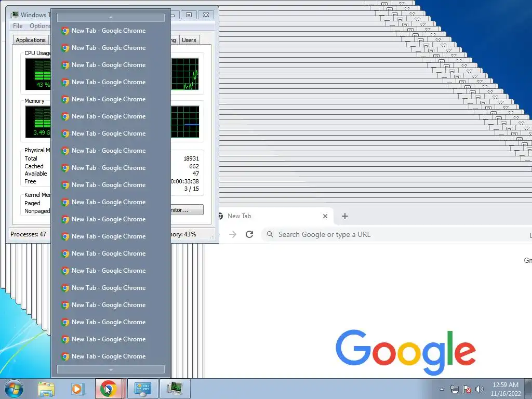This screenshot has height=399, width=532.
Task: Click the value 18931 in Task Manager
Action: pos(191,158)
